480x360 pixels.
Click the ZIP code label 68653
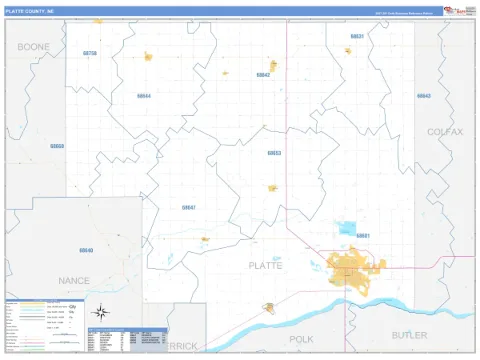tap(274, 153)
